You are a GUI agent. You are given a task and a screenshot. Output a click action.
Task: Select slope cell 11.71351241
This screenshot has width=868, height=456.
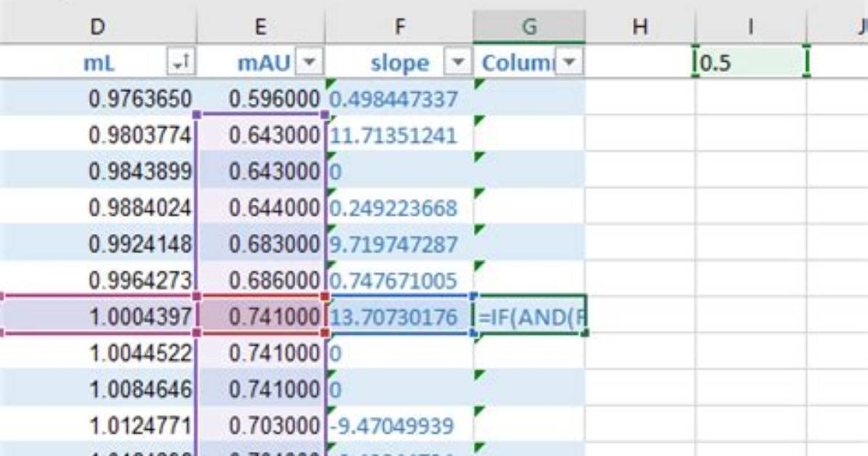tap(399, 134)
